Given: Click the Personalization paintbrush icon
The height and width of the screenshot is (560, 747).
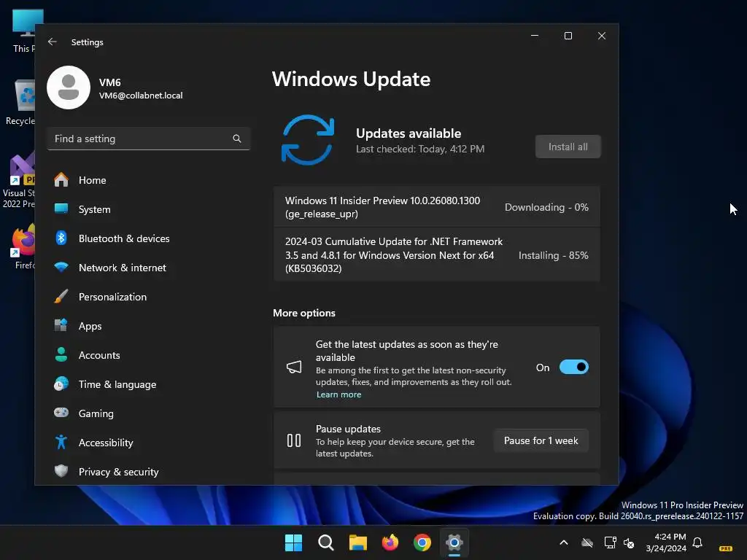Looking at the screenshot, I should pyautogui.click(x=61, y=296).
